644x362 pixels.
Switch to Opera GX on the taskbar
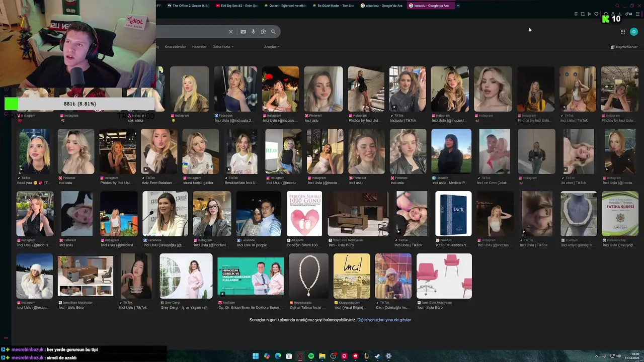point(300,356)
